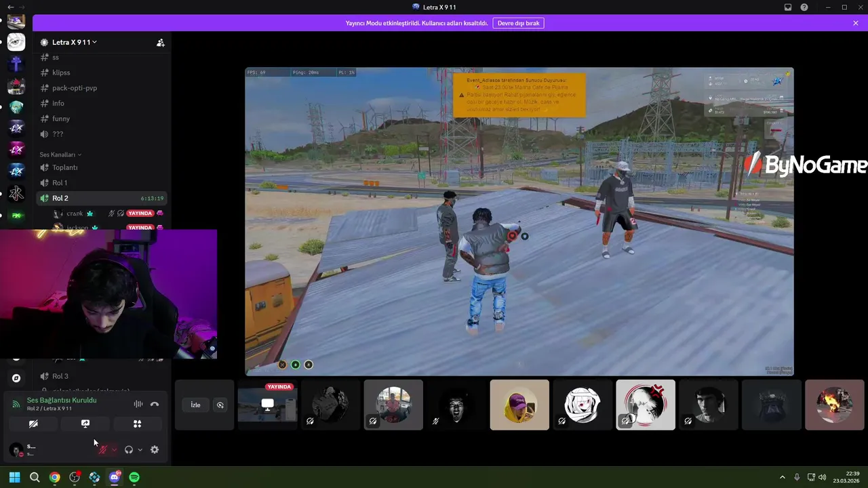Open noise suppression waveform icon
This screenshot has height=488, width=868.
coord(138,404)
